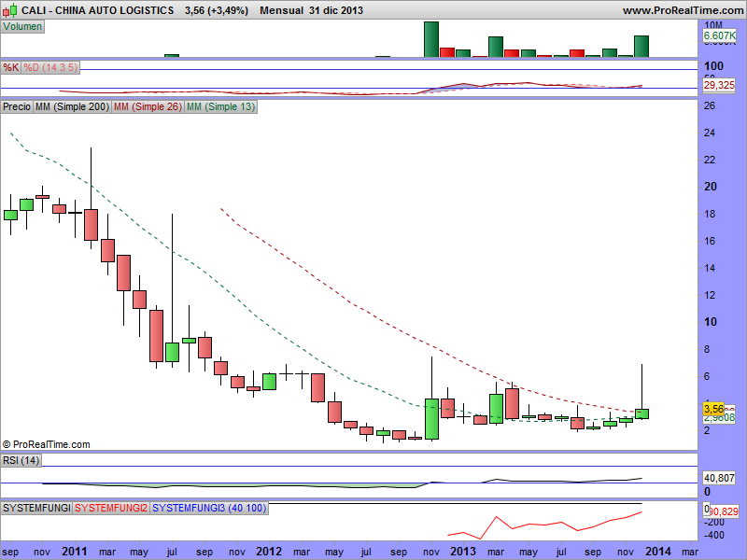Select the CALI - CHINA AUTO LOGISTICS title
Screen dimensions: 747x560
(x=98, y=10)
